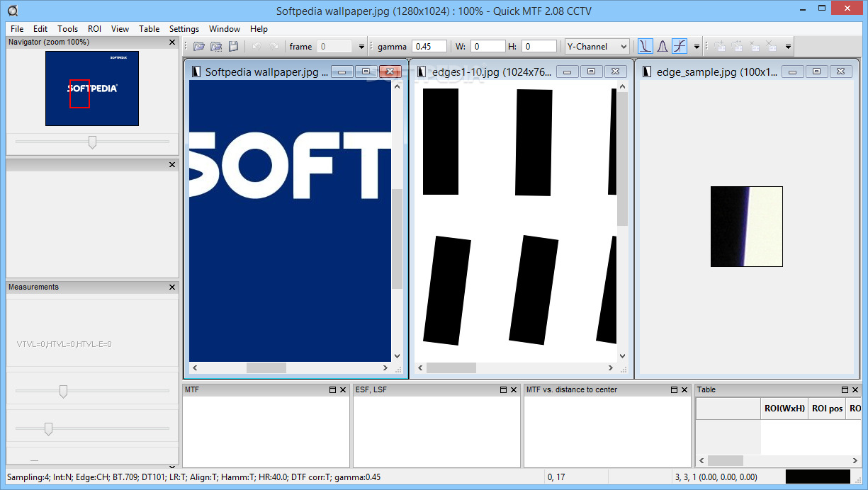Click the edges1-10.jpg window title
868x490 pixels.
point(492,72)
